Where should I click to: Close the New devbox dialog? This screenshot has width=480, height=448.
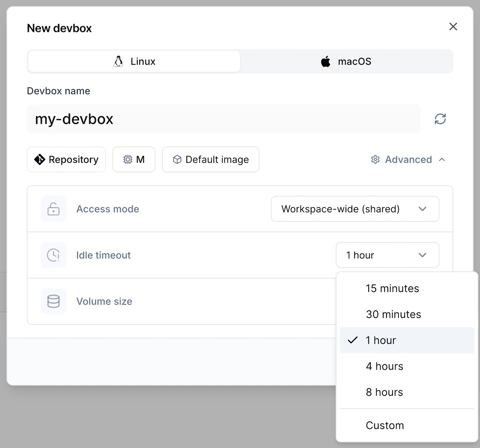[453, 27]
